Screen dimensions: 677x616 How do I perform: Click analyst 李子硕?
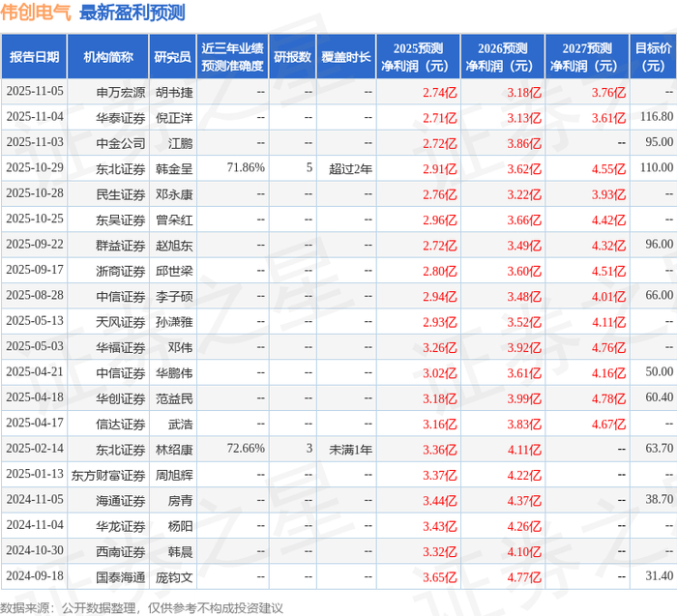point(174,296)
